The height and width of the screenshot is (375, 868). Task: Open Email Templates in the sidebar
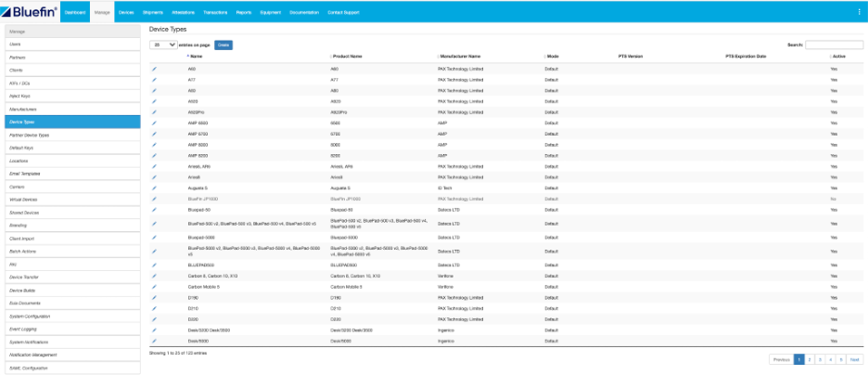click(72, 174)
